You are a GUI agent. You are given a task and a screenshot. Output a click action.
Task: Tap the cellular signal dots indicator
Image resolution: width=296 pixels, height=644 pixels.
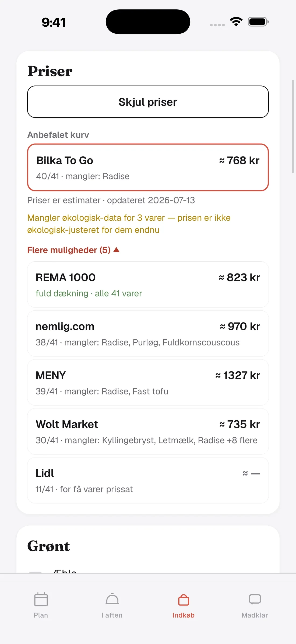[x=217, y=25]
